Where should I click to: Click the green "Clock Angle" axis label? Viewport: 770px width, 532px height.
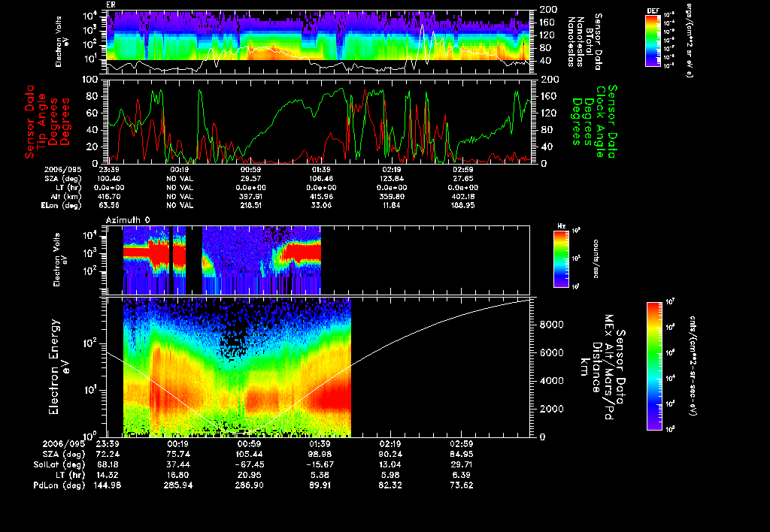click(600, 122)
